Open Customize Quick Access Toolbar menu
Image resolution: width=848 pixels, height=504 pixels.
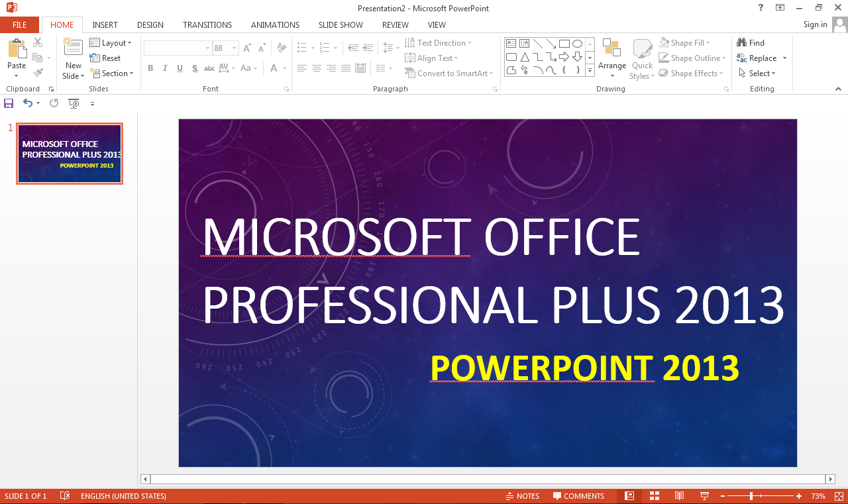92,103
